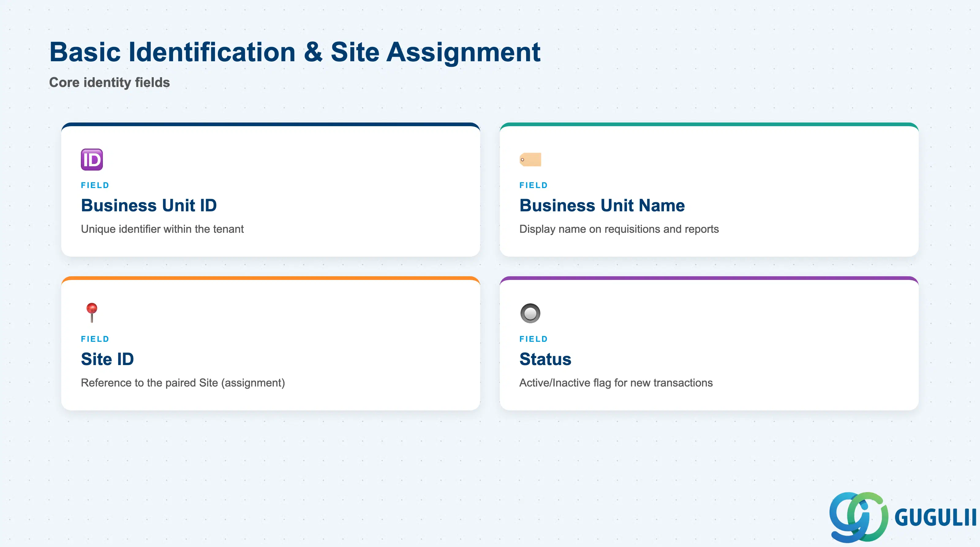Click FIELD label above Status
Viewport: 980px width, 547px height.
pos(533,339)
